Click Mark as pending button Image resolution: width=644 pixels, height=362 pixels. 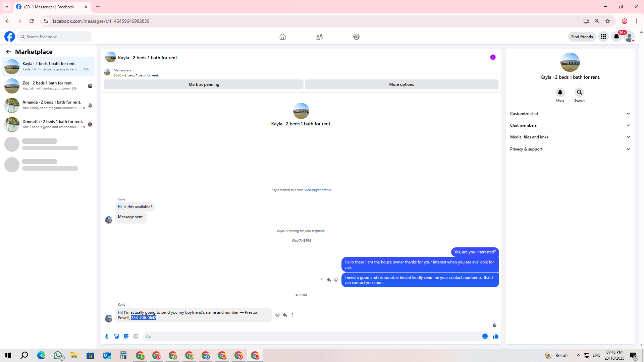click(204, 84)
